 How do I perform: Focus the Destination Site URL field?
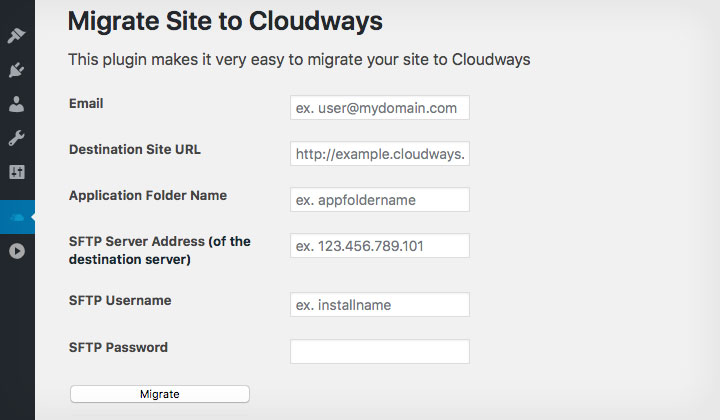coord(380,154)
